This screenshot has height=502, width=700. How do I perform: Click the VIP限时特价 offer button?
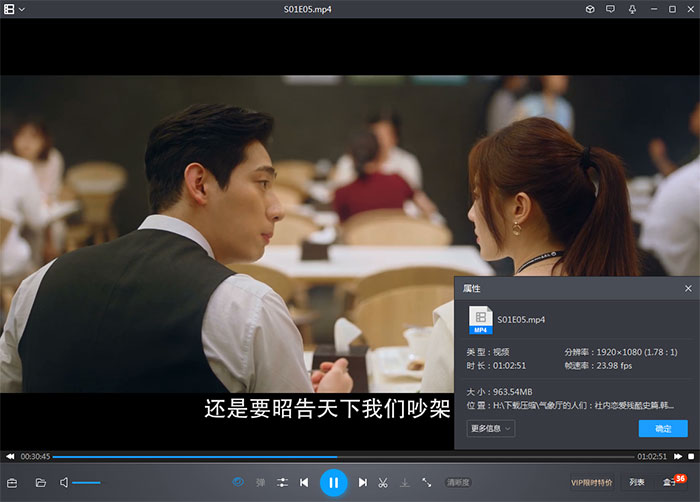click(591, 483)
